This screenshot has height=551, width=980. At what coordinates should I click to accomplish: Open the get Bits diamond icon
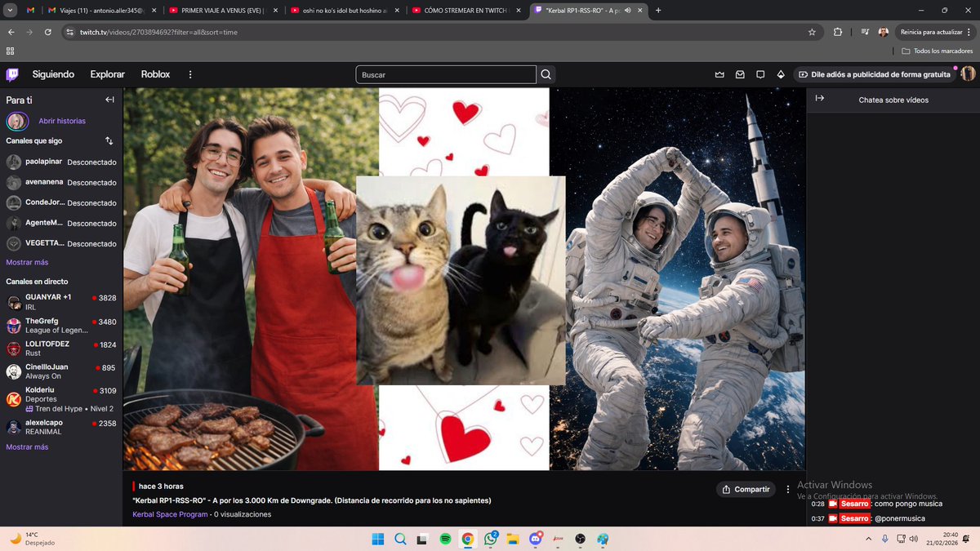(x=781, y=74)
